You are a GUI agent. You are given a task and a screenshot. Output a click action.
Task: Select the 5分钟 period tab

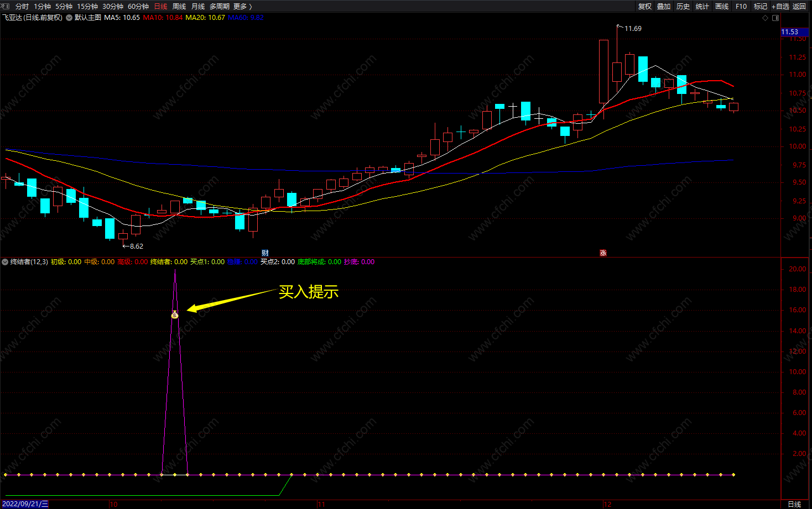(x=64, y=7)
